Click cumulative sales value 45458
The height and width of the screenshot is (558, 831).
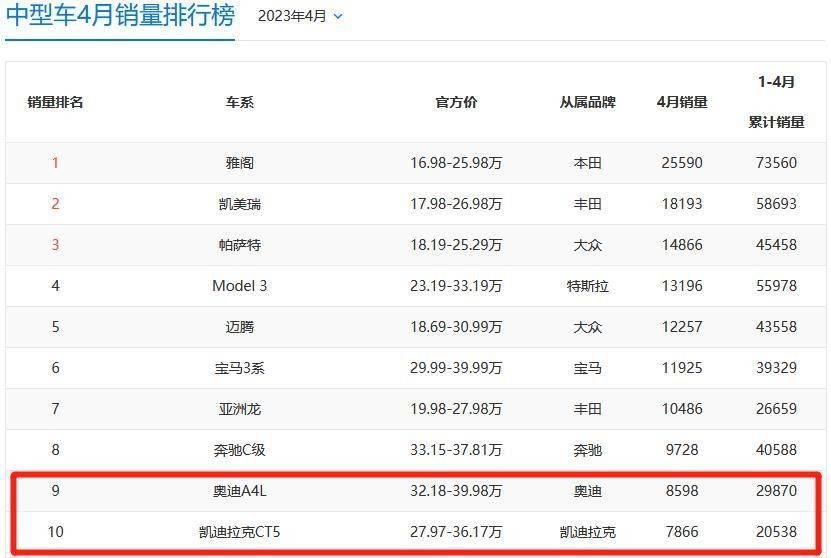[776, 245]
